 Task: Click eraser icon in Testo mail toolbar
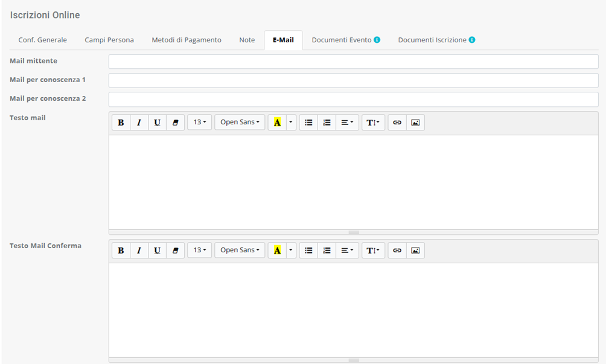click(x=175, y=123)
